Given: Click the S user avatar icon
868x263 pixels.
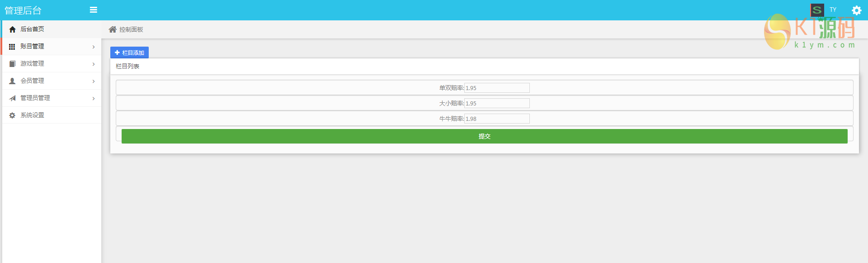Looking at the screenshot, I should click(x=817, y=10).
